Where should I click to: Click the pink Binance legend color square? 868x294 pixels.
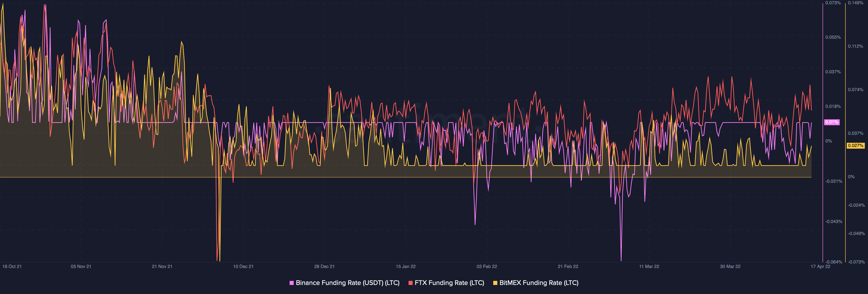pyautogui.click(x=291, y=283)
